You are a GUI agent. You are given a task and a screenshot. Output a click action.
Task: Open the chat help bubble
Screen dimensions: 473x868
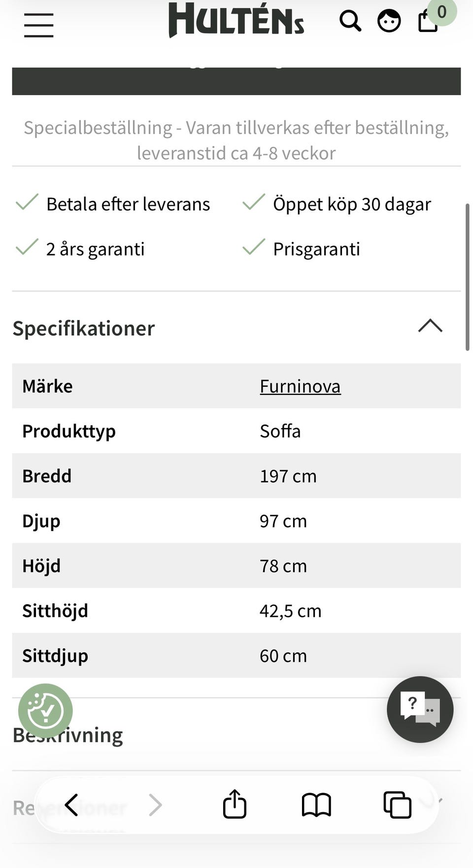coord(420,709)
